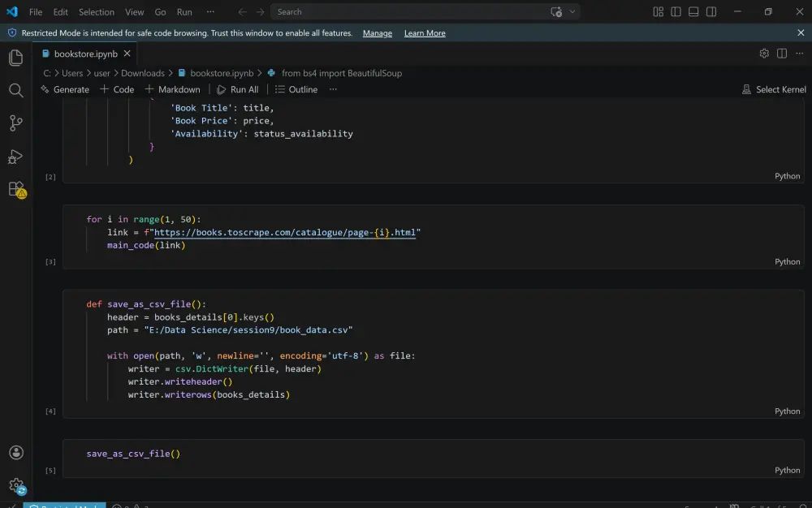Open the File menu
This screenshot has height=508, width=812.
coord(36,12)
